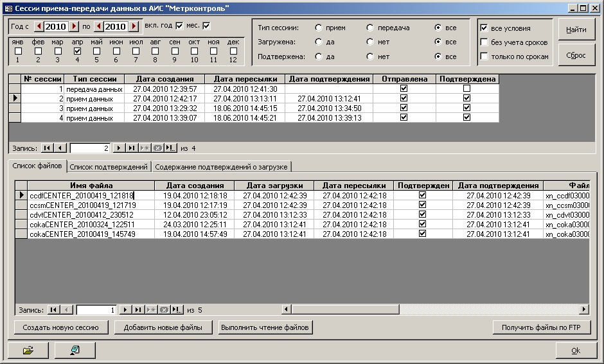Click the open folder icon button

(28, 351)
